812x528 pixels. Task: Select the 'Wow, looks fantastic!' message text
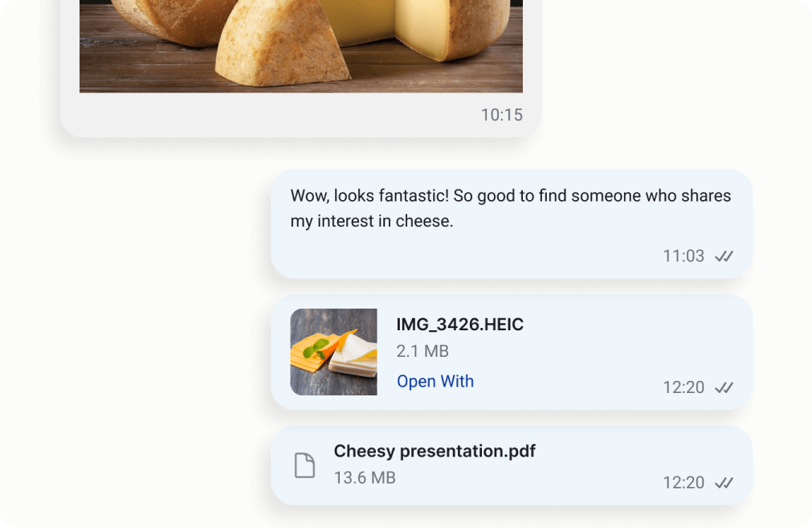(510, 195)
